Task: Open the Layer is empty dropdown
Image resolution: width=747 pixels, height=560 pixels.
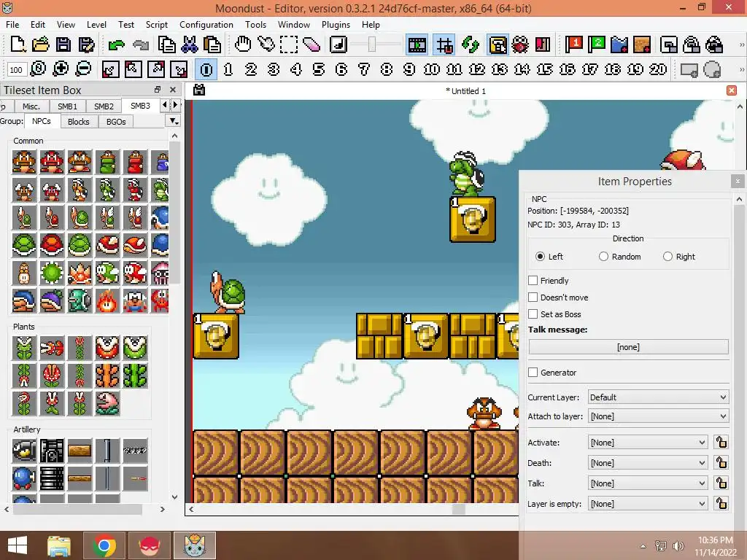Action: [648, 504]
